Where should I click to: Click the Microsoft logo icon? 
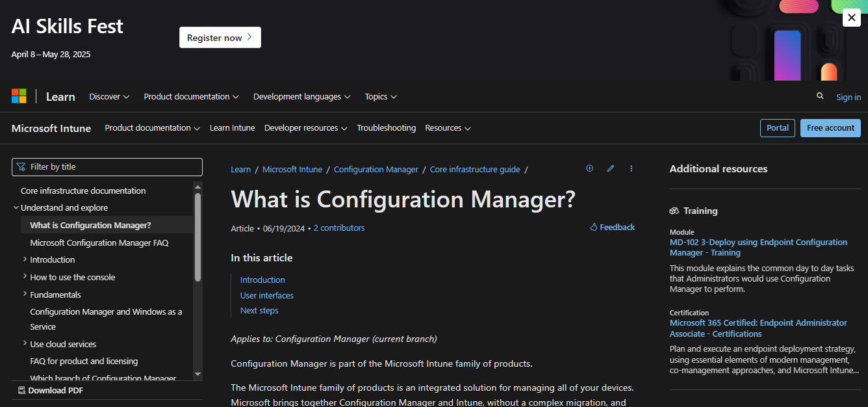click(19, 96)
